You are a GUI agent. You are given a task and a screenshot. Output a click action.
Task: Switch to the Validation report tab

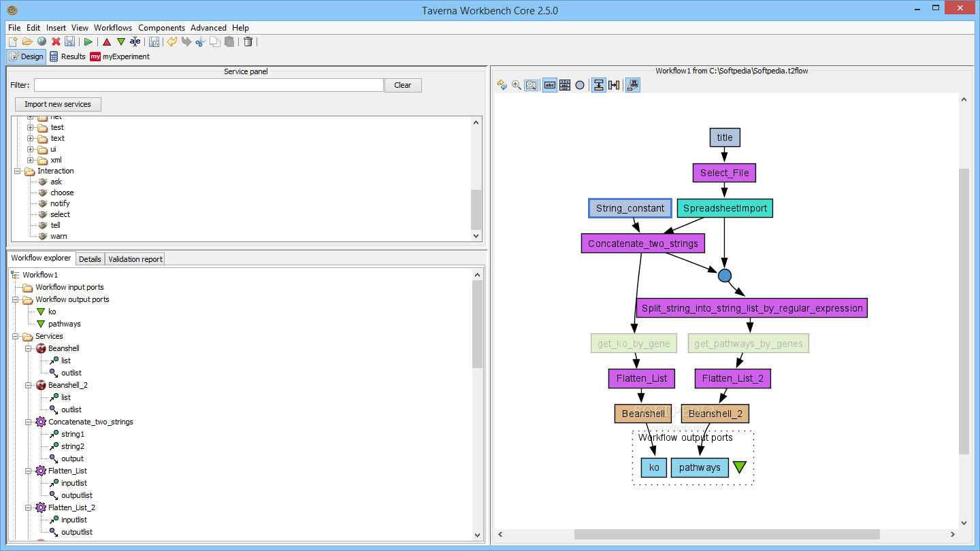coord(135,259)
